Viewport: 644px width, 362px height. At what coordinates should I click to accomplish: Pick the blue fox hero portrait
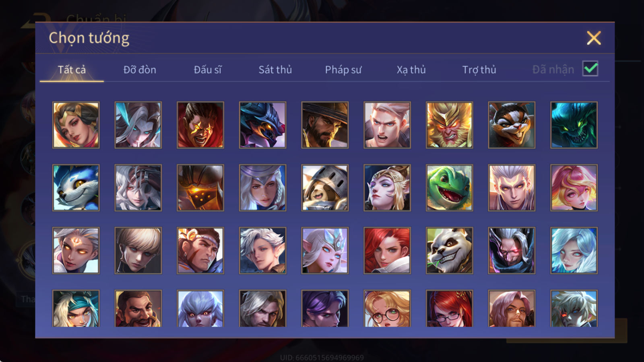[76, 188]
